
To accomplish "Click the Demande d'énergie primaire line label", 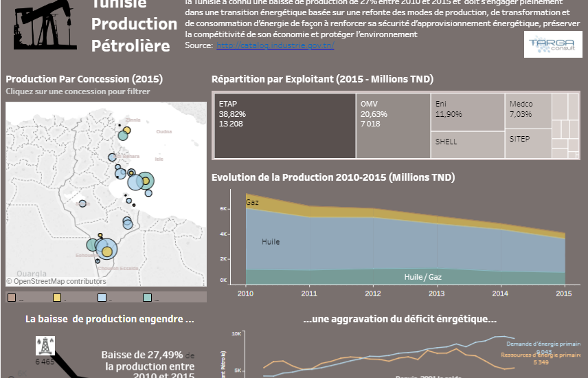I will coord(543,344).
